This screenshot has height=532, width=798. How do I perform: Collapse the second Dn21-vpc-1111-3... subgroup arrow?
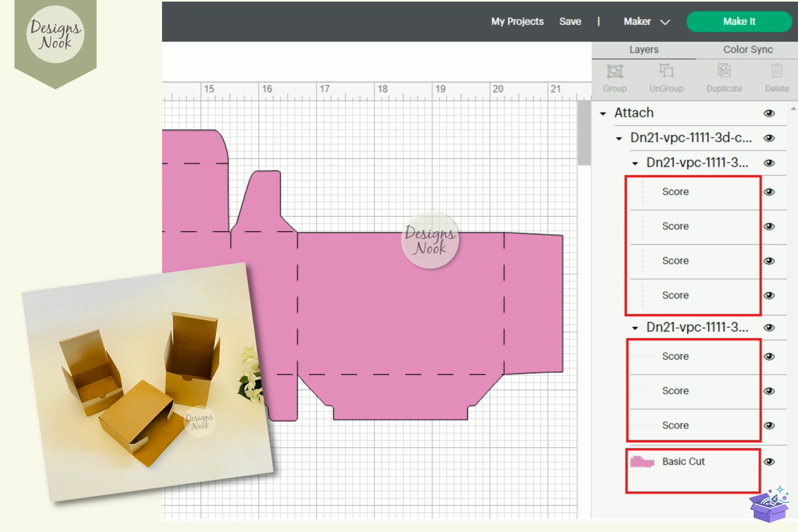(635, 328)
